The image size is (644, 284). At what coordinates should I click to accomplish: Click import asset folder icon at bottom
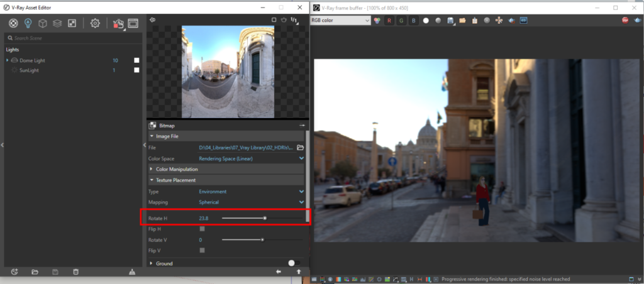(x=35, y=271)
